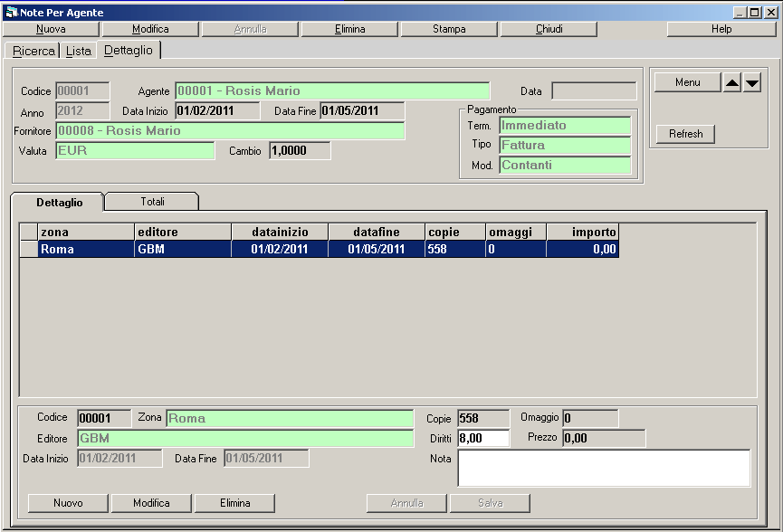Click the window title bar application icon
The height and width of the screenshot is (532, 783).
12,13
